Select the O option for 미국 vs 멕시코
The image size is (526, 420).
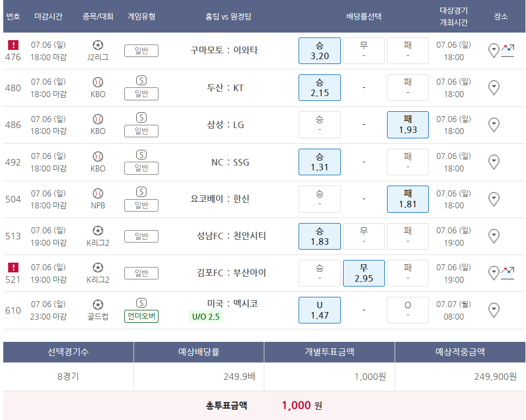pyautogui.click(x=408, y=310)
